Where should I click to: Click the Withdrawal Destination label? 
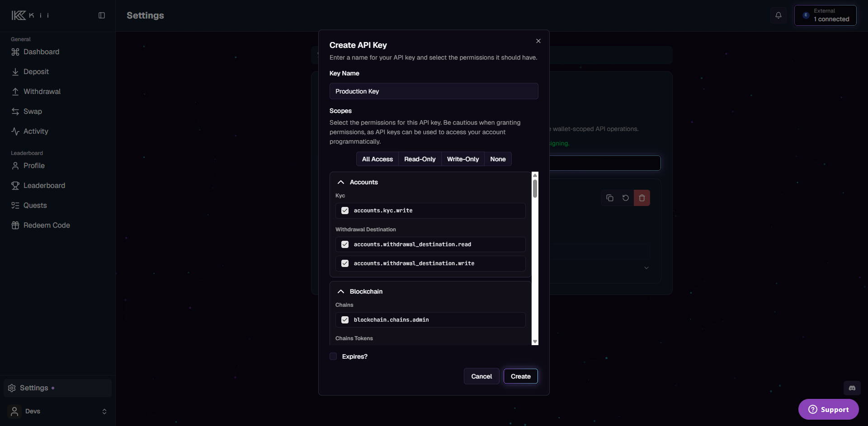pos(366,229)
